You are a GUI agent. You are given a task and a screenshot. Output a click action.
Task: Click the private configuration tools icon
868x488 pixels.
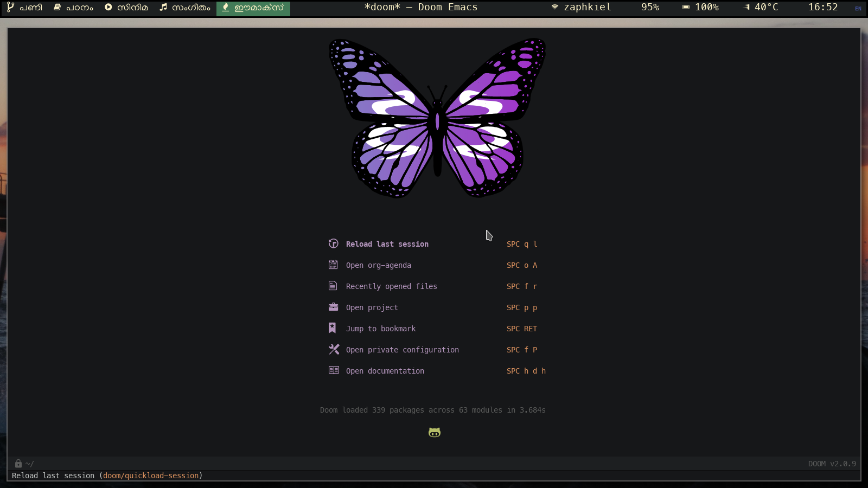coord(334,349)
